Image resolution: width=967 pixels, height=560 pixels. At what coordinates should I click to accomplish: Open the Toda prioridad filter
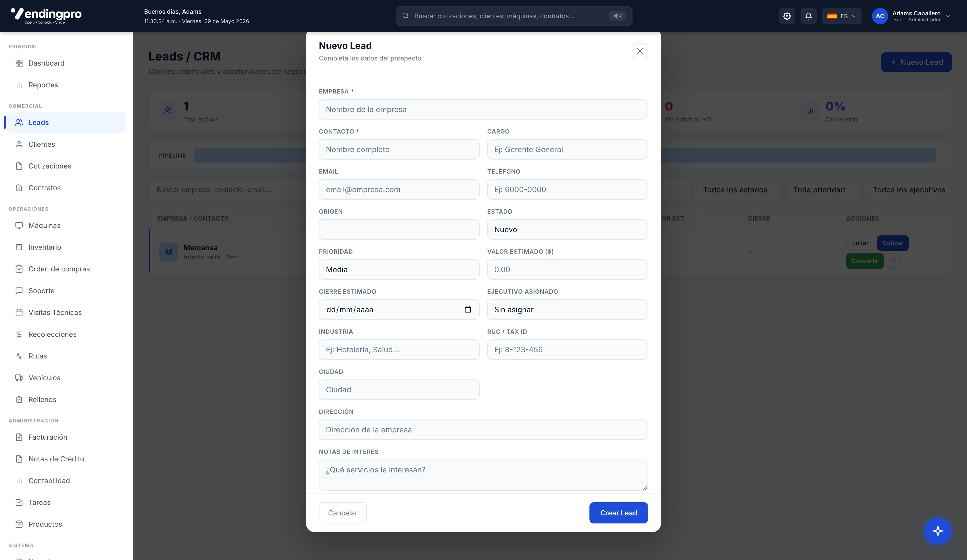pos(823,189)
